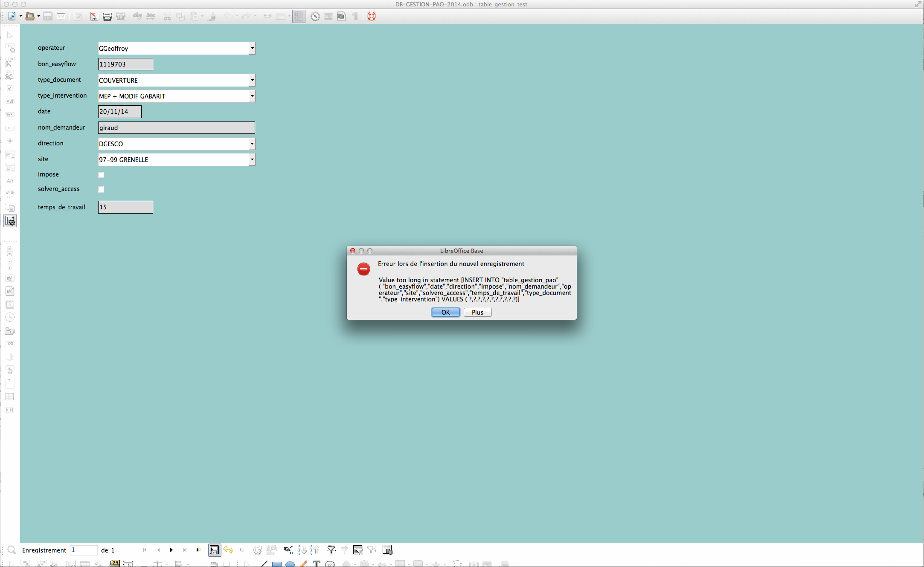This screenshot has width=924, height=567.
Task: Click the Send by email envelope icon
Action: pos(61,16)
